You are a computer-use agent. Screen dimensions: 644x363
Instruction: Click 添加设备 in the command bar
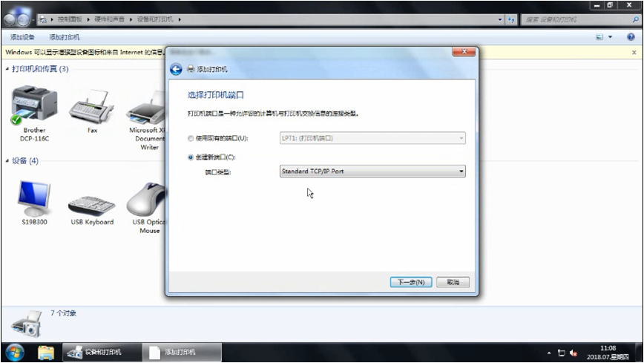click(x=22, y=37)
